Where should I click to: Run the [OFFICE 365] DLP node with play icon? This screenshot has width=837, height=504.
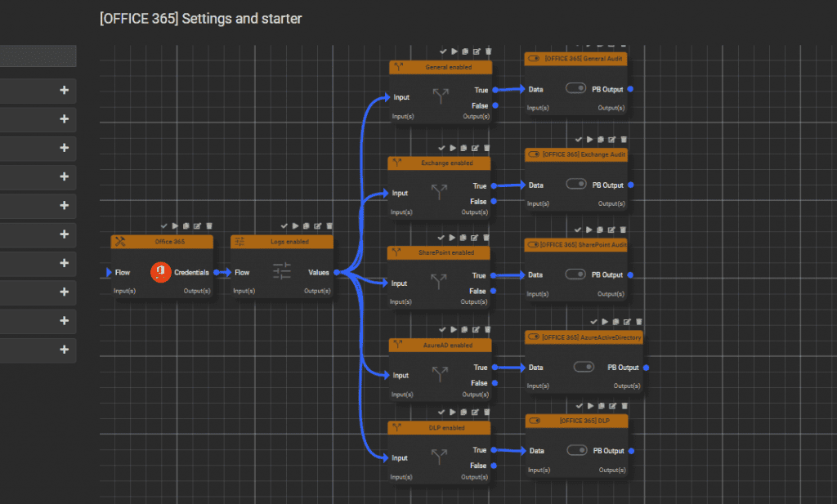590,407
